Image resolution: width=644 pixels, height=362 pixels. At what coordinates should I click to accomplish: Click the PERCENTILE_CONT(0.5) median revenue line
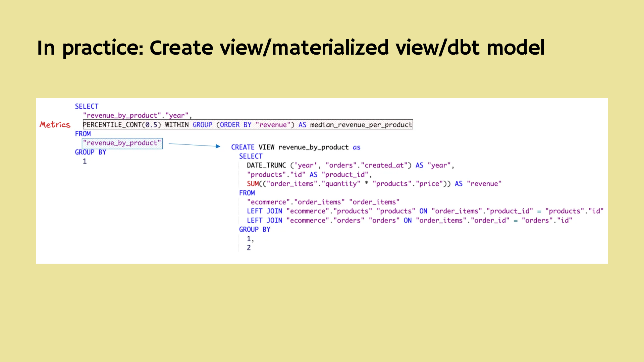point(248,125)
